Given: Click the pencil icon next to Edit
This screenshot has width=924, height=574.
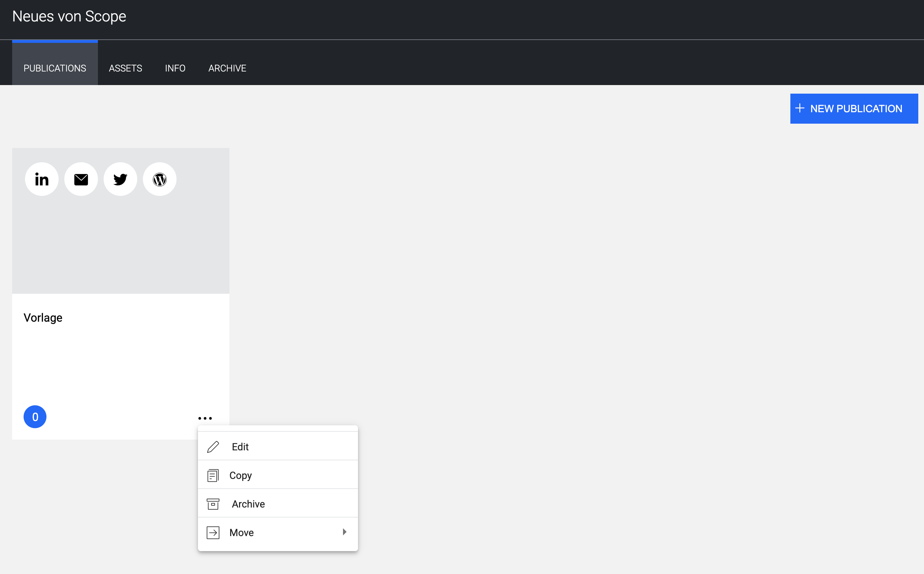Looking at the screenshot, I should coord(213,447).
